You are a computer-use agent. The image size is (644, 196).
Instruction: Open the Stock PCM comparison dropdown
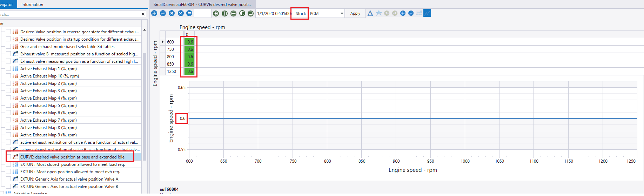(x=342, y=13)
